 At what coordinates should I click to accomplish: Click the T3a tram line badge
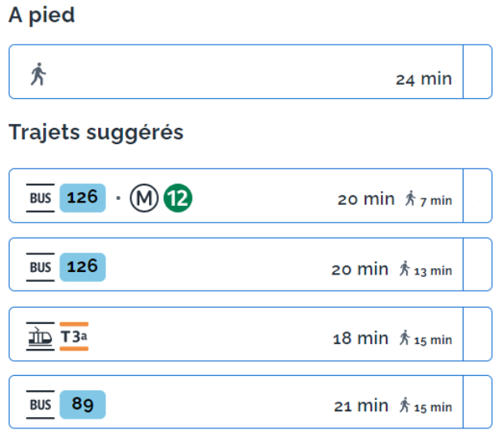[x=74, y=335]
